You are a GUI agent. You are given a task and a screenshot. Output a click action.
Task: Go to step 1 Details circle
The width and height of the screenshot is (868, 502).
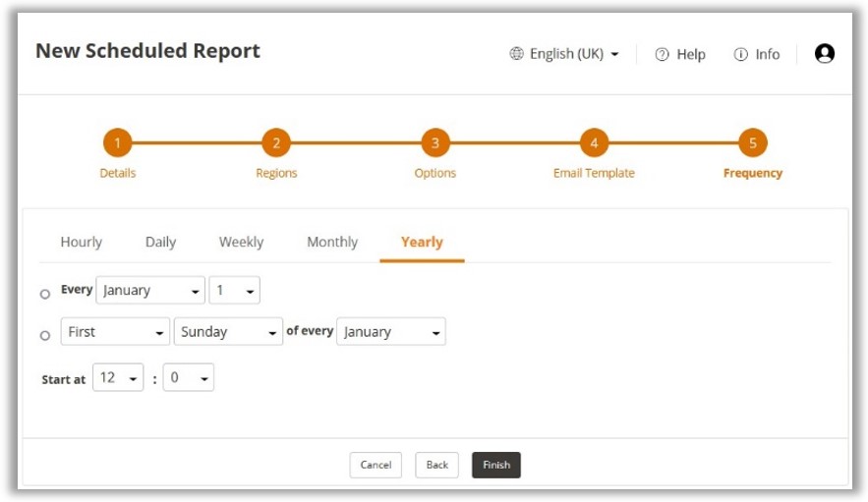click(117, 143)
